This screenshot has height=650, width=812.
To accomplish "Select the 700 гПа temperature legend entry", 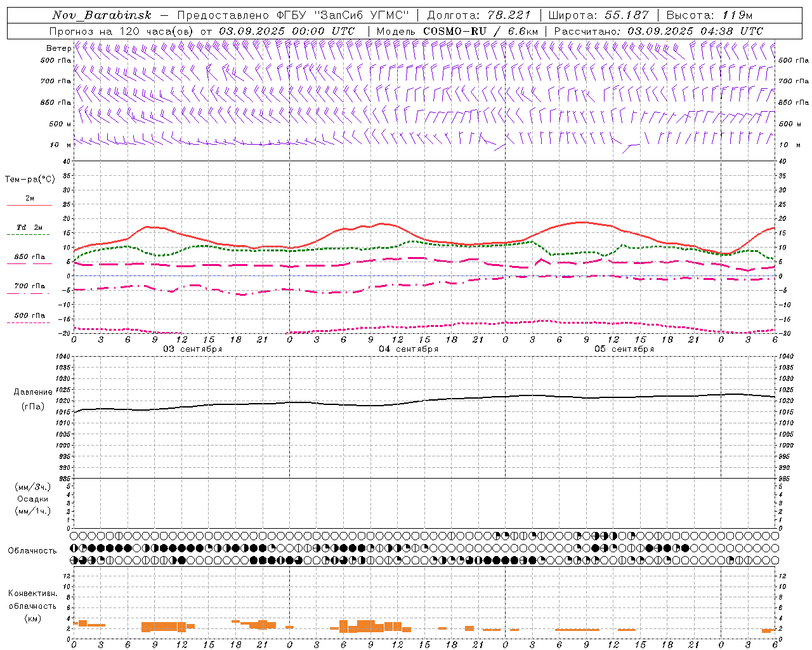I will (29, 286).
